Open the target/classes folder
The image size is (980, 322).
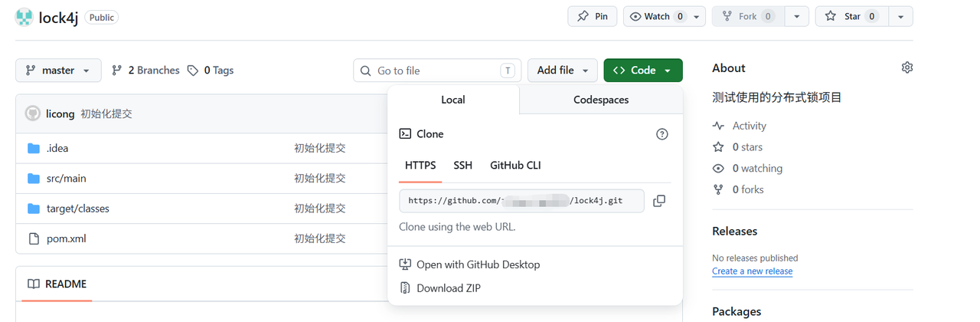point(78,209)
